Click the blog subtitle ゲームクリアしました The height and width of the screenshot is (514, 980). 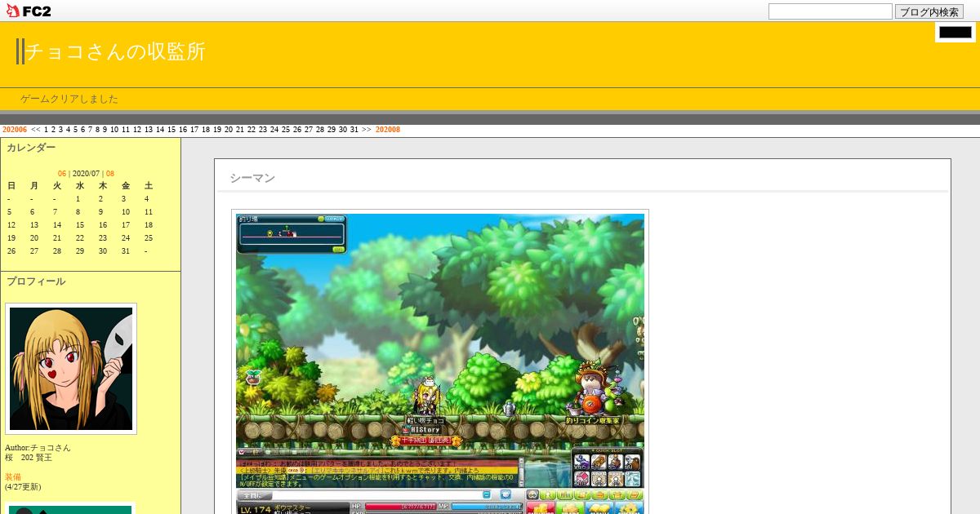pos(69,99)
